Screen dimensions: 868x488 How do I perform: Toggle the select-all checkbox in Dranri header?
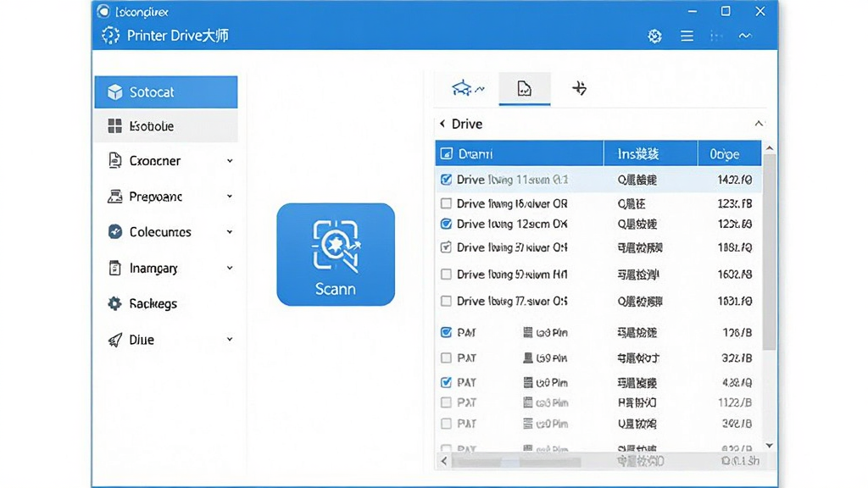coord(446,154)
